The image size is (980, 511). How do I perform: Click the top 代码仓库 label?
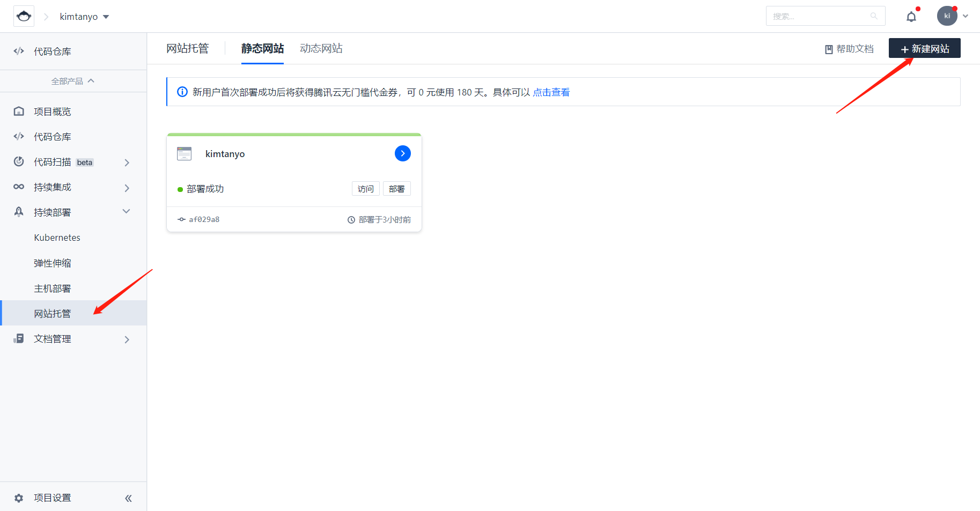[x=53, y=51]
